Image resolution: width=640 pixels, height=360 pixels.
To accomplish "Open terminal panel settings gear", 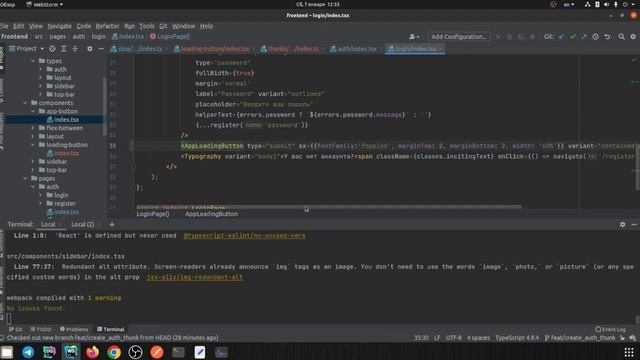I will click(622, 224).
